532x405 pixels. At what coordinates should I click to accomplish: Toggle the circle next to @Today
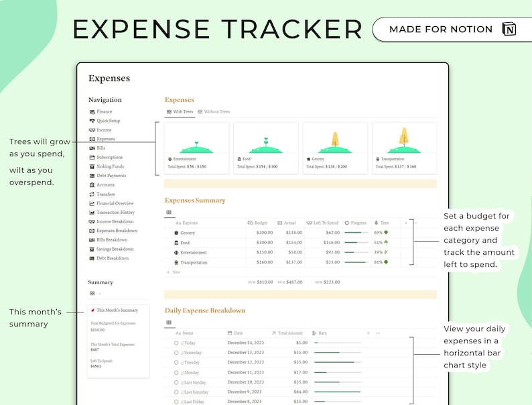point(176,343)
